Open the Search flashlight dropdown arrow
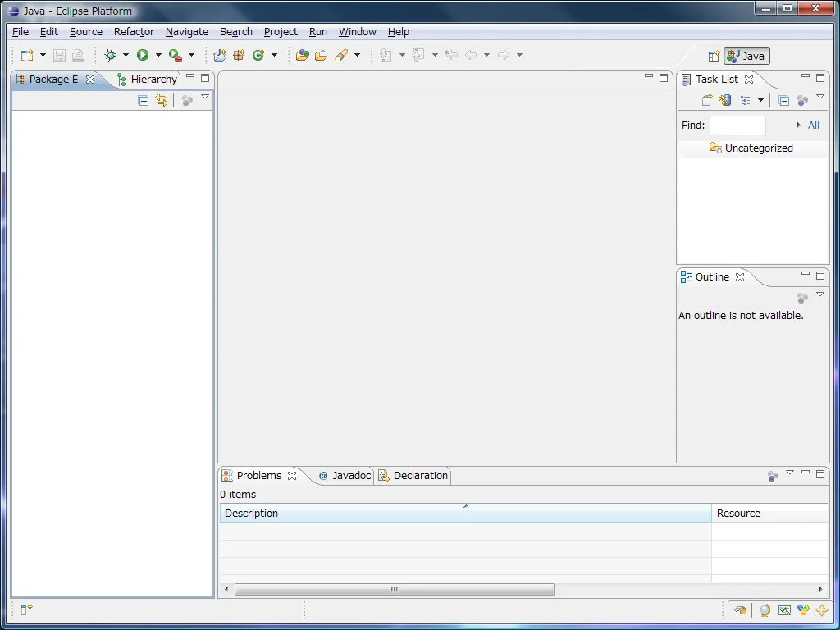The height and width of the screenshot is (630, 840). (357, 55)
